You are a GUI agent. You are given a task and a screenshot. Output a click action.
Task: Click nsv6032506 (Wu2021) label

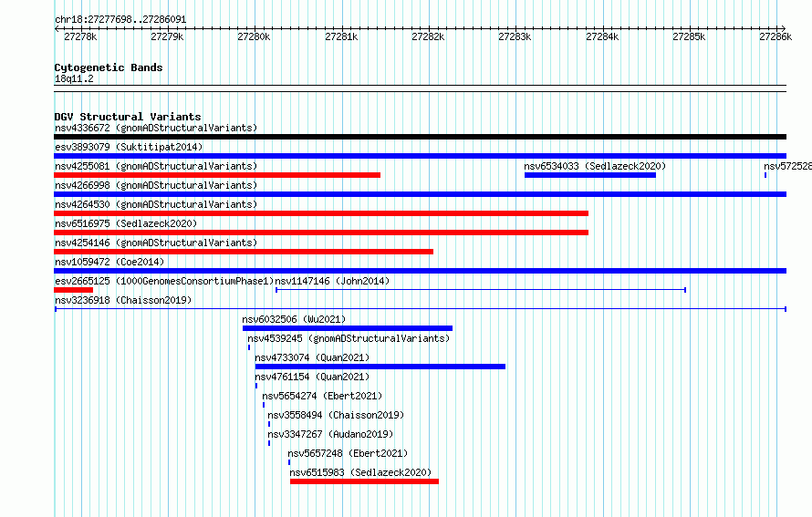click(x=294, y=319)
